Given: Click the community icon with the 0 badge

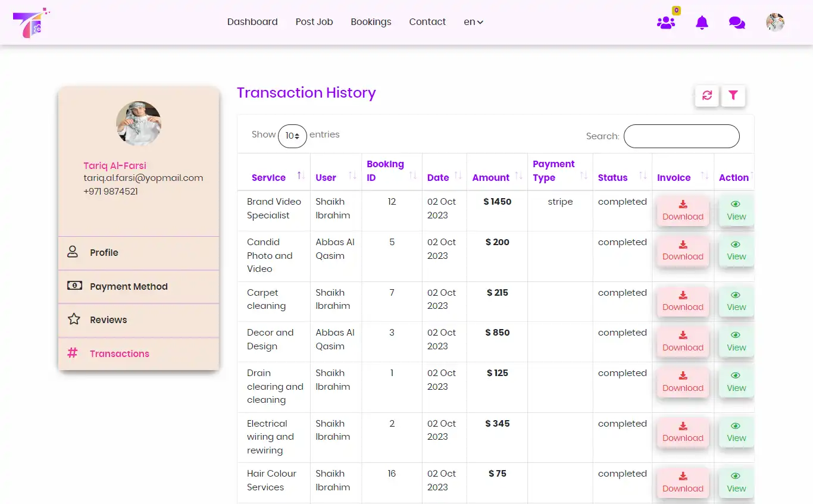Looking at the screenshot, I should [666, 24].
